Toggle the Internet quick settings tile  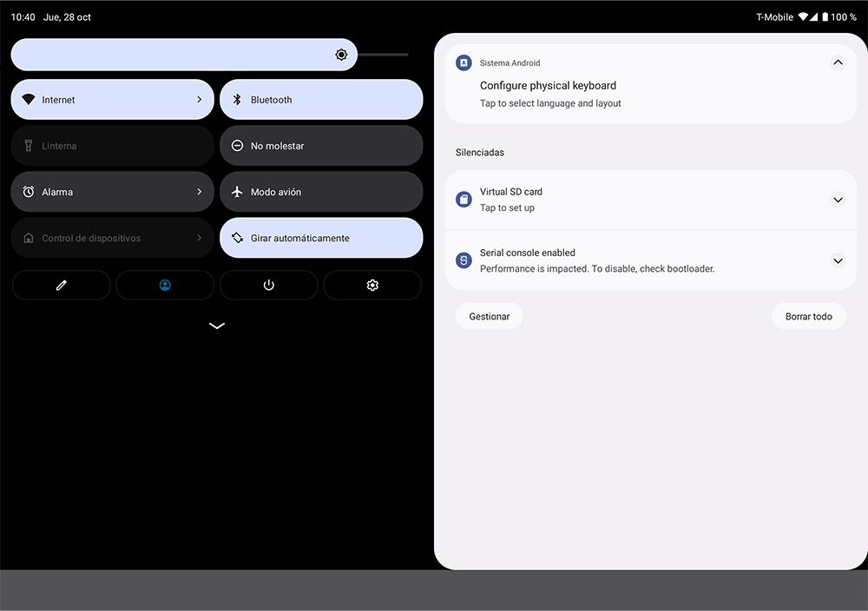tap(112, 100)
